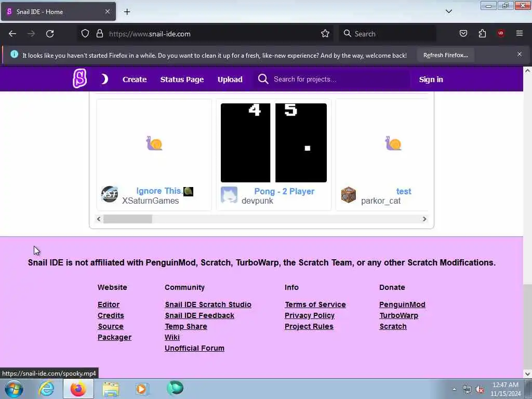Open the Packager footer link
532x399 pixels.
[114, 337]
